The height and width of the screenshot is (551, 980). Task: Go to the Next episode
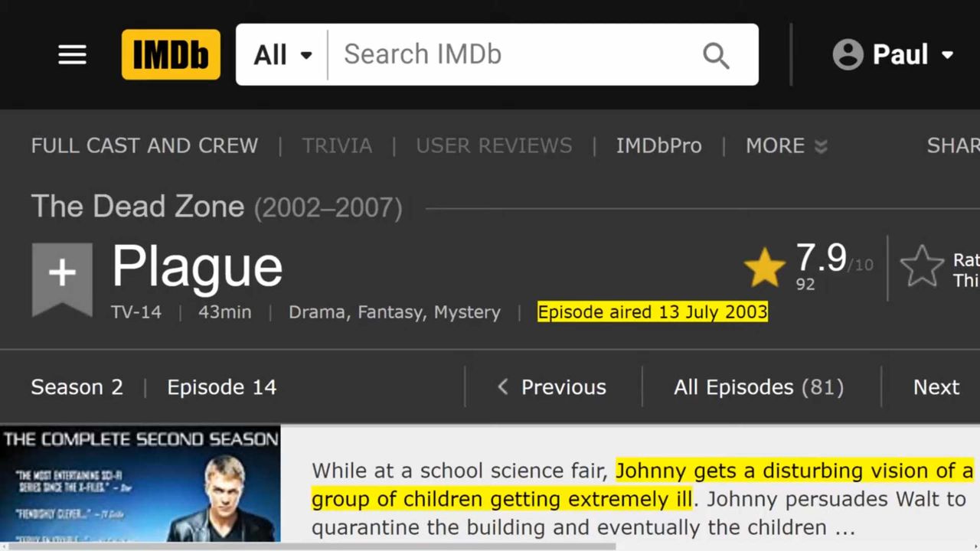(x=936, y=387)
